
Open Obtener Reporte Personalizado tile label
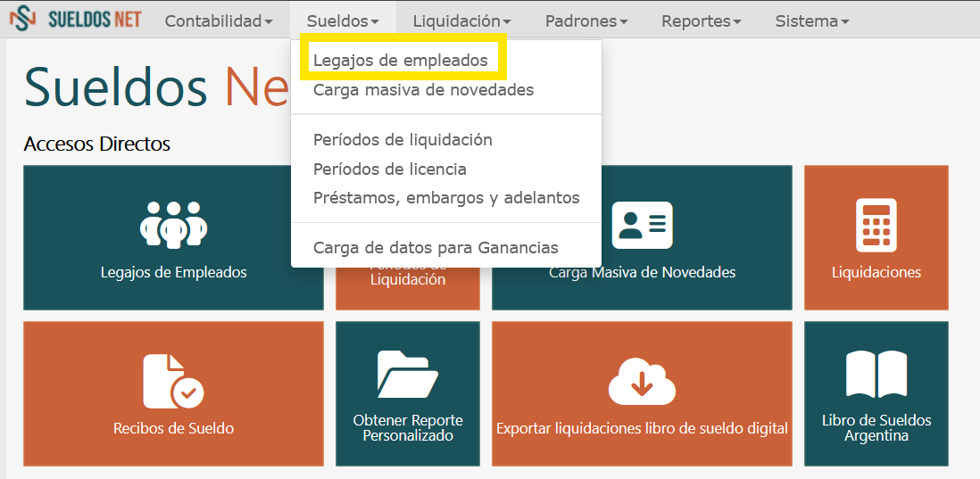pyautogui.click(x=408, y=428)
